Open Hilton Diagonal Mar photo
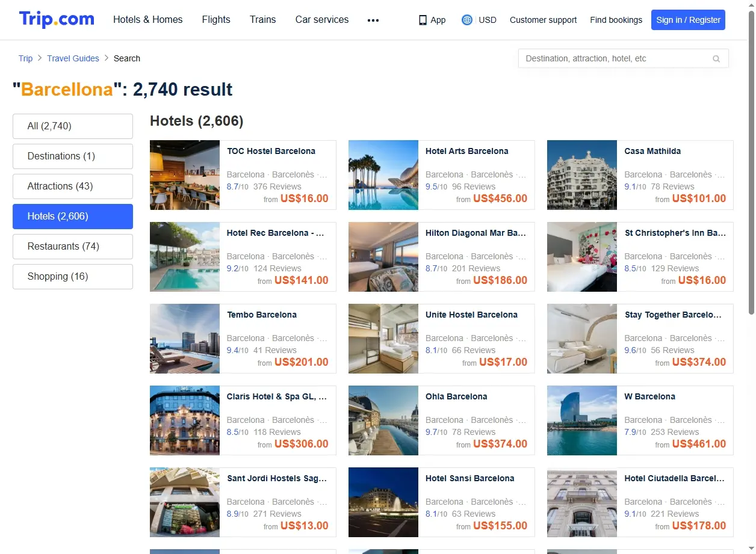Screen dimensions: 756x554 tap(383, 257)
